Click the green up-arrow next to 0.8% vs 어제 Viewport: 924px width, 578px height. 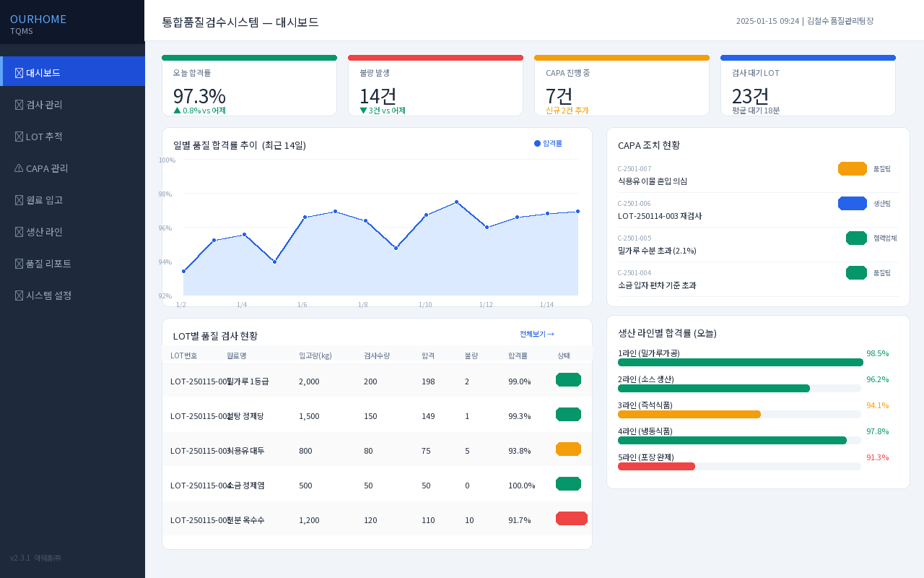(177, 111)
